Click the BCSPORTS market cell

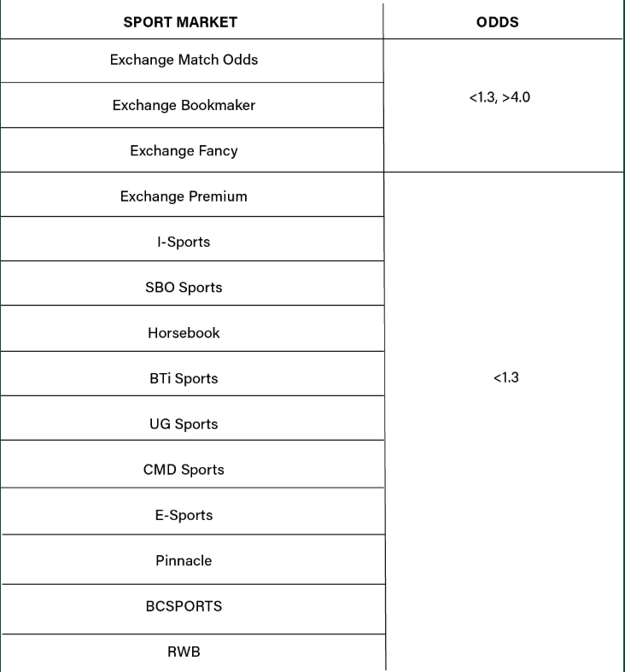point(184,606)
